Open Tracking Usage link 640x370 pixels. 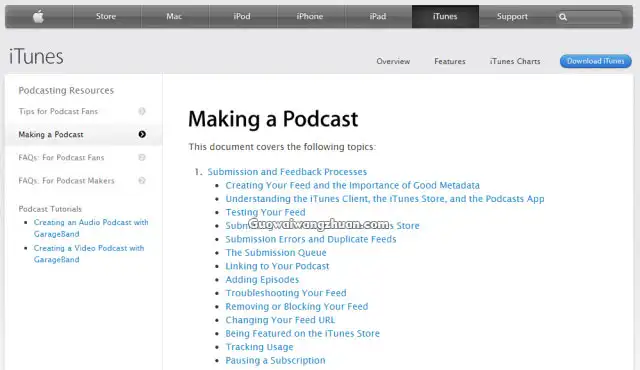tap(259, 347)
